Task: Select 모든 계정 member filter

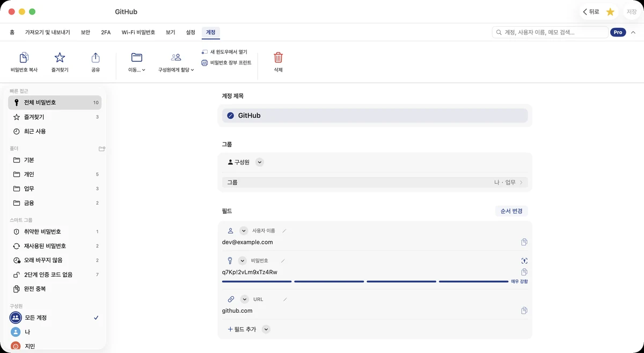Action: tap(55, 318)
